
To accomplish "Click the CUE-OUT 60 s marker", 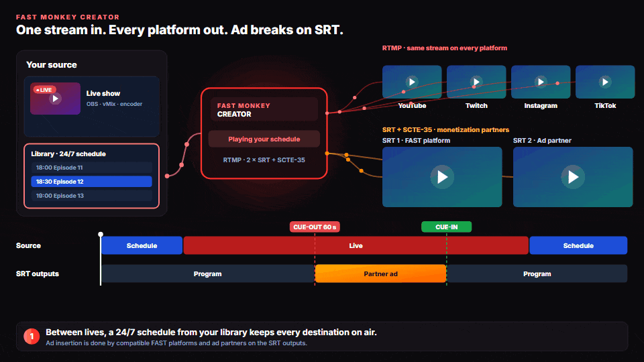I will pos(315,227).
